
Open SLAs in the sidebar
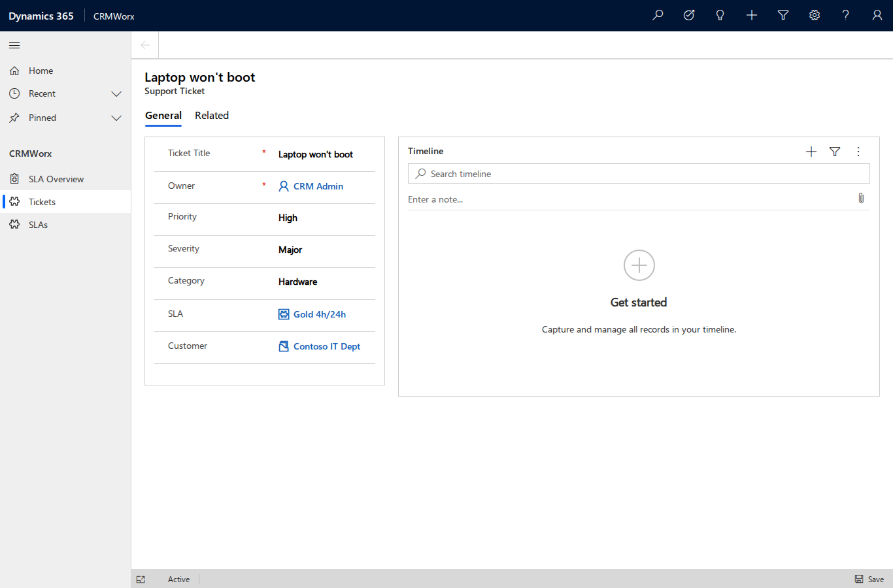65,225
